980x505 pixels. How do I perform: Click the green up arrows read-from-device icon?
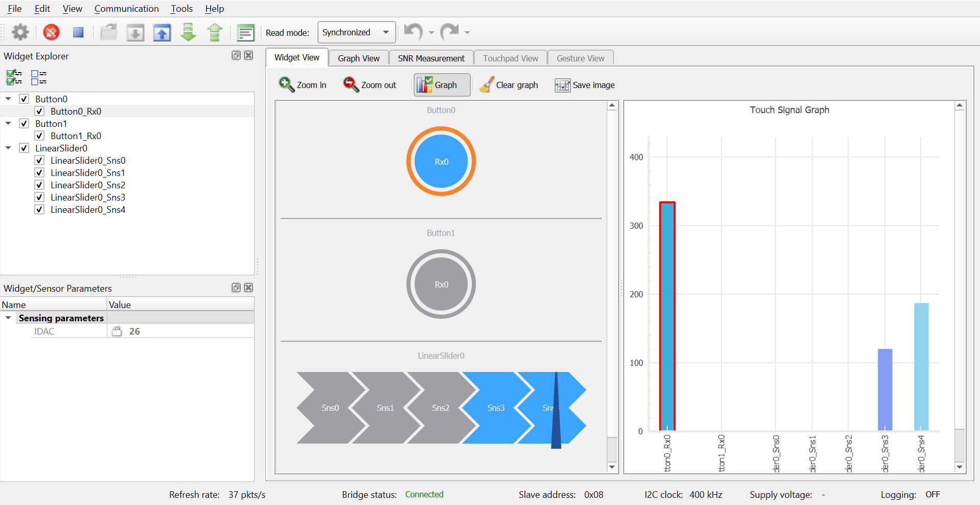215,32
